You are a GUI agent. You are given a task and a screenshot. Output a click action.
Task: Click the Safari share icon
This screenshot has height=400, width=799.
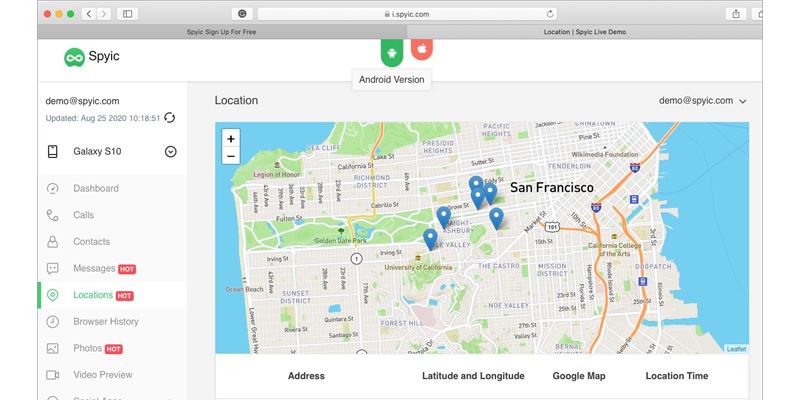click(736, 14)
